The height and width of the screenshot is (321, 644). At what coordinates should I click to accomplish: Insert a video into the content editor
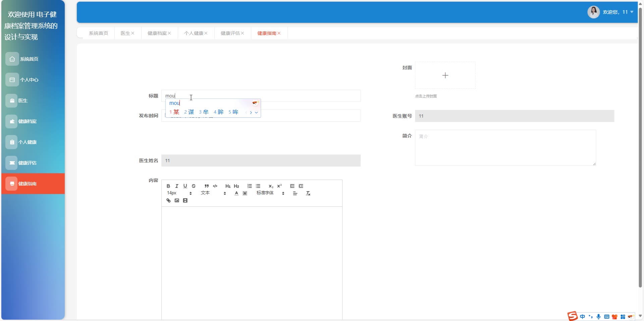pos(185,200)
